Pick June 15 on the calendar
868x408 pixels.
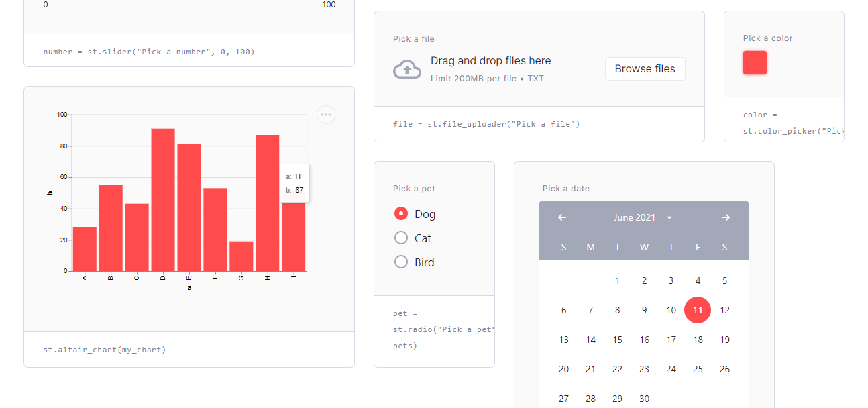click(x=617, y=340)
